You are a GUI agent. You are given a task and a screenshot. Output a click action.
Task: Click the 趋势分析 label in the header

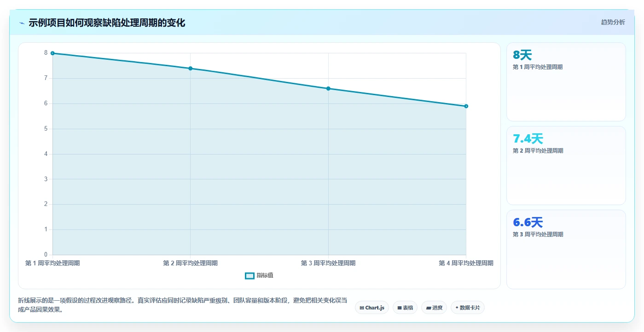click(613, 22)
